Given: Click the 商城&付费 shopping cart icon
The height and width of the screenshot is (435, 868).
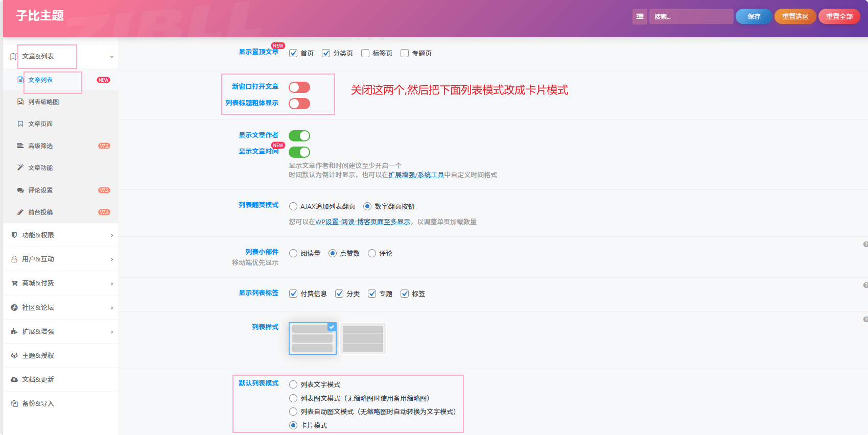Looking at the screenshot, I should pos(14,283).
